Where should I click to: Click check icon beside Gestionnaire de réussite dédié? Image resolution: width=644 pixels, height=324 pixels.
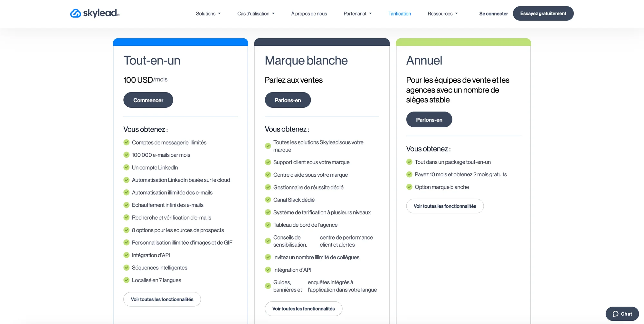click(x=268, y=187)
